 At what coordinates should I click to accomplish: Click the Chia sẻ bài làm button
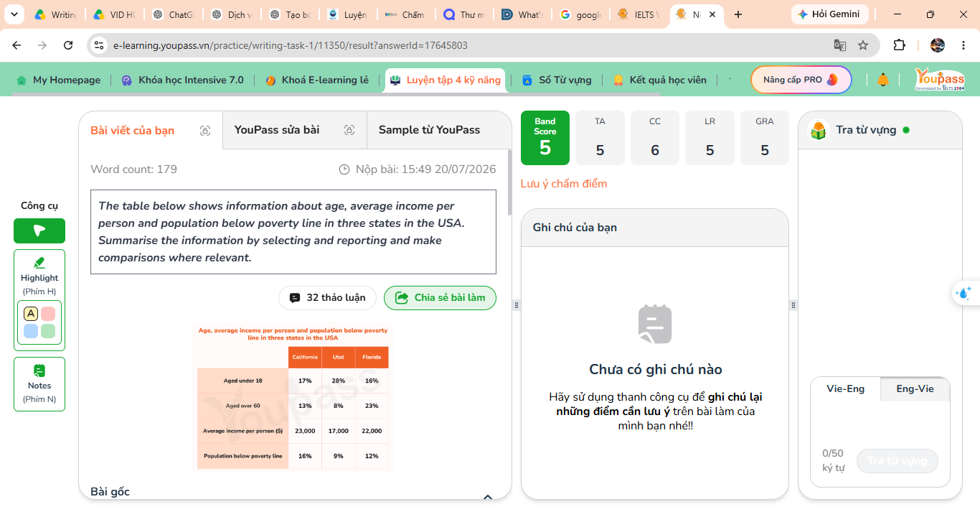tap(440, 298)
